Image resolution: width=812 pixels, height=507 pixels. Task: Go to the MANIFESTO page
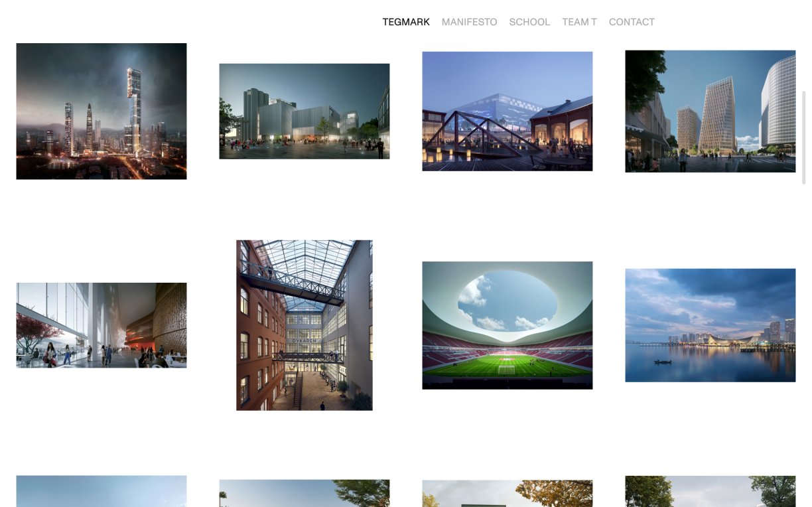469,22
